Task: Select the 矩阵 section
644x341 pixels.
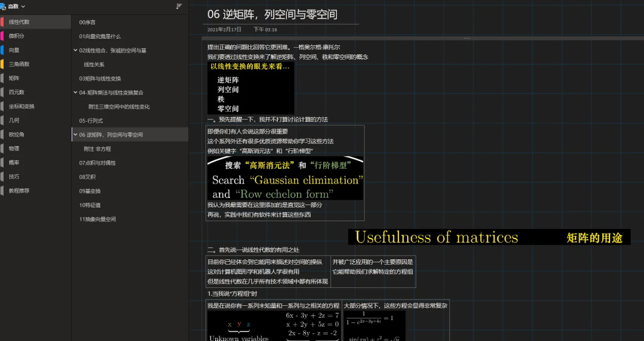Action: pos(36,78)
